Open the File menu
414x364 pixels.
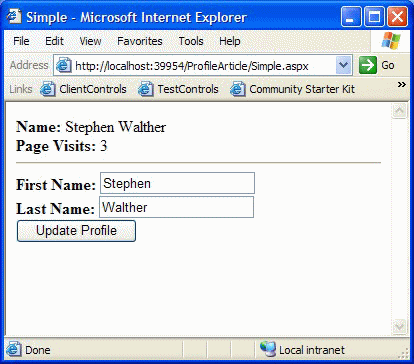click(x=21, y=41)
